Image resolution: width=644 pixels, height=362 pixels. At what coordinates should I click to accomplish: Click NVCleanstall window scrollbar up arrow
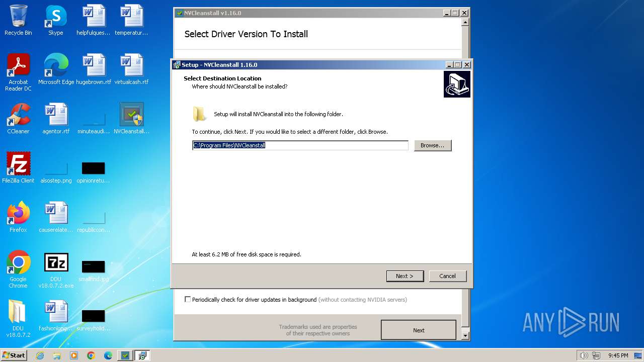tap(465, 22)
